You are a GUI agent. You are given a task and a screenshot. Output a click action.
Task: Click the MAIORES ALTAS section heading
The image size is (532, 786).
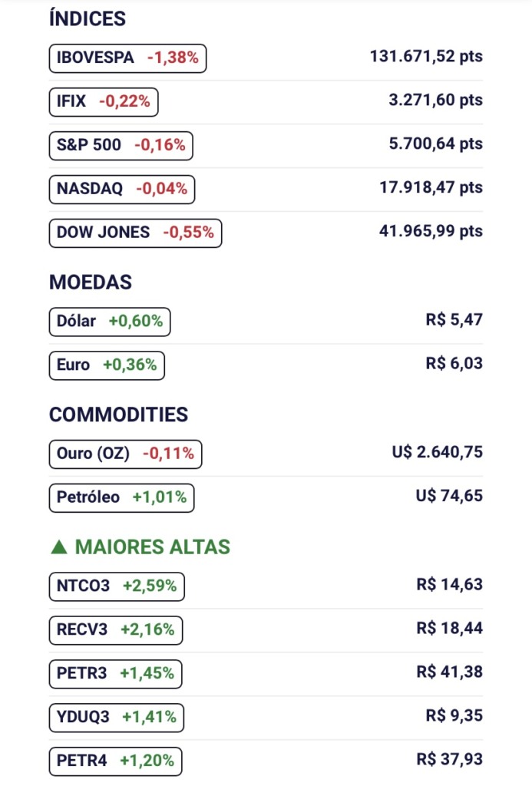click(x=152, y=547)
